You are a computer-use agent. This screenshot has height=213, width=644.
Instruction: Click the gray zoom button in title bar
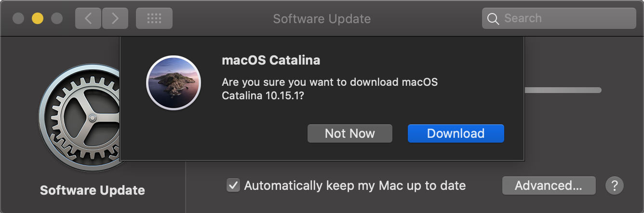pyautogui.click(x=57, y=19)
